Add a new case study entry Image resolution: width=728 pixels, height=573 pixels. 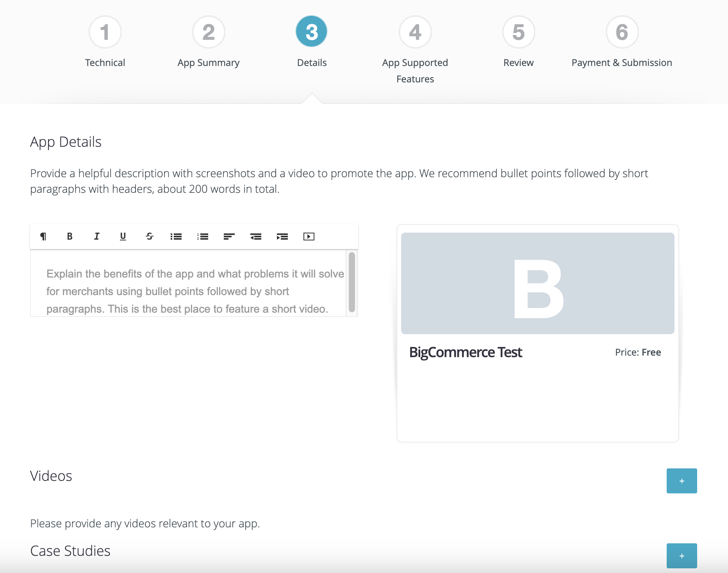coord(682,555)
